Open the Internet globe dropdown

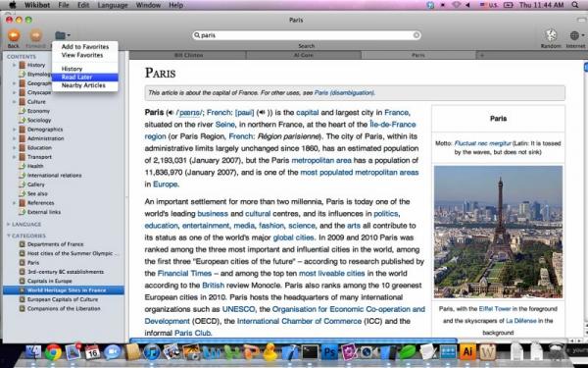576,35
